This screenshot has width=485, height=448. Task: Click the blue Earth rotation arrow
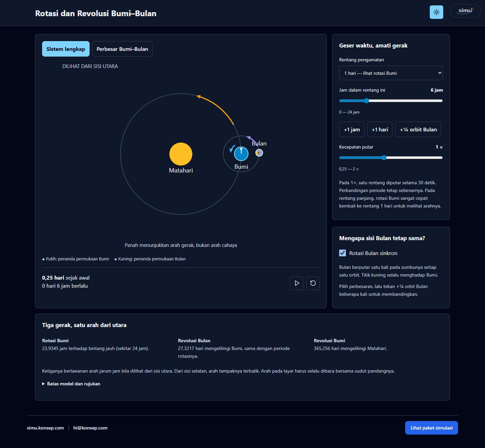click(232, 149)
